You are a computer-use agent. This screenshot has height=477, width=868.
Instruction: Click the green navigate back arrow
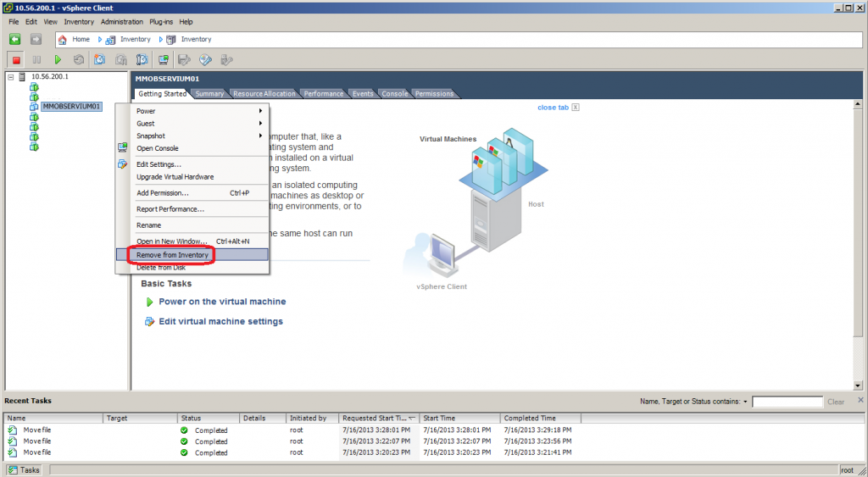tap(15, 39)
